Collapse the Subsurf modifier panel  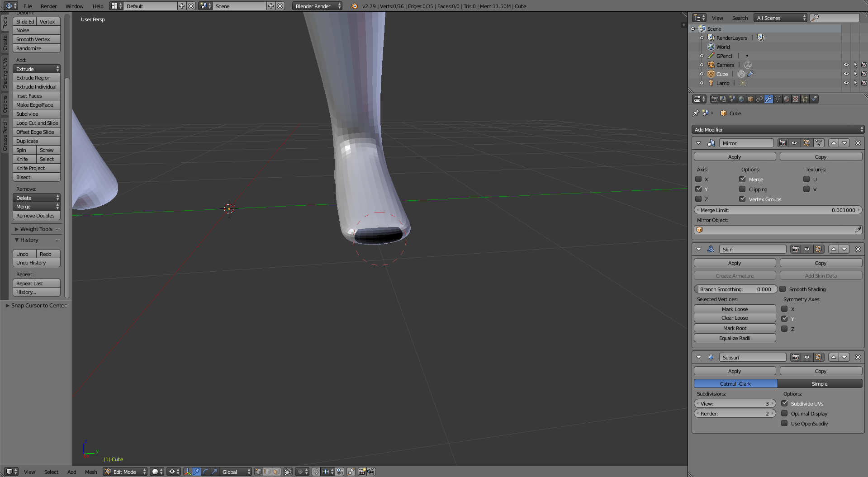click(698, 357)
